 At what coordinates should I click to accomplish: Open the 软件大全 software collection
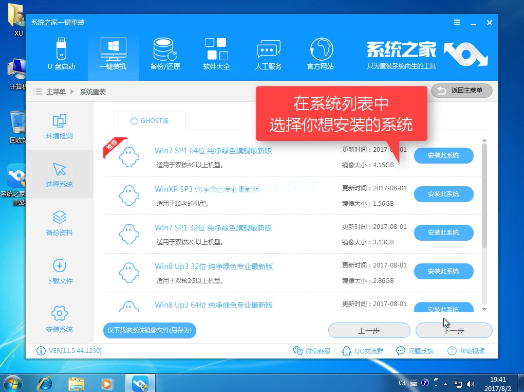(216, 53)
